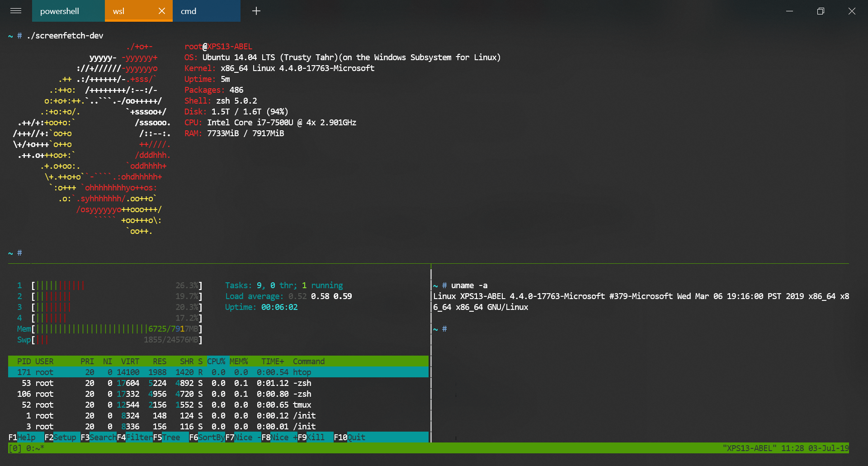Click ./screenfetch-dev command text

pyautogui.click(x=65, y=36)
